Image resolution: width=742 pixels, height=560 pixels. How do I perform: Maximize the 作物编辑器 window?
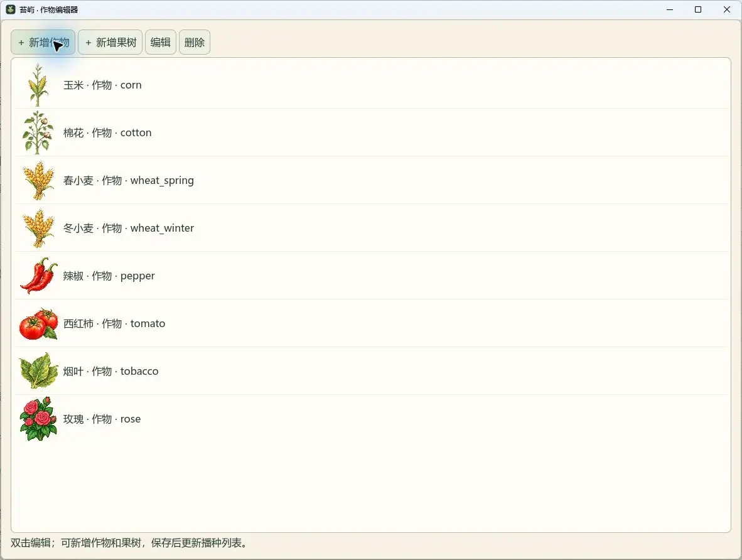coord(698,9)
